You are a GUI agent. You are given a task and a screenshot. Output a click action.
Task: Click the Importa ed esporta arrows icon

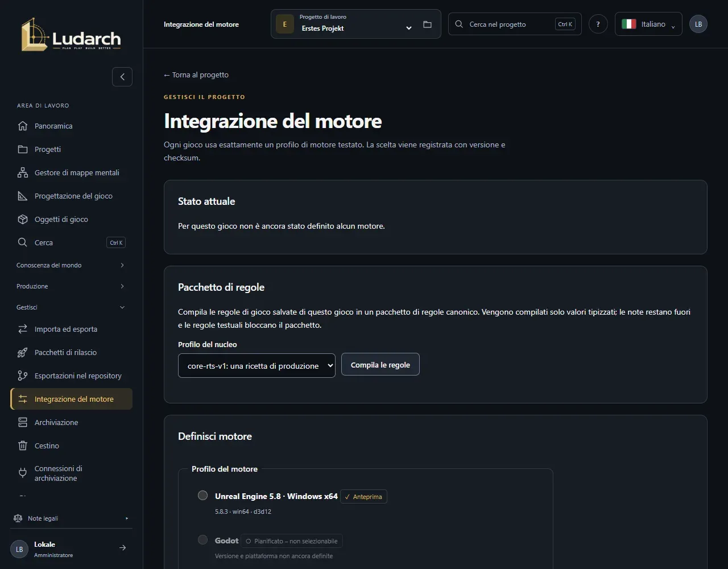click(x=23, y=329)
